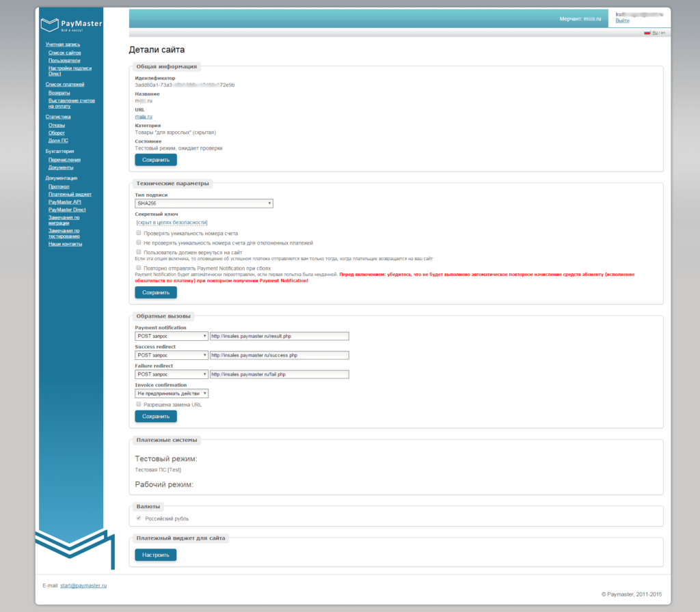700x612 pixels.
Task: Log out via the 'Выйти' link
Action: pyautogui.click(x=622, y=20)
